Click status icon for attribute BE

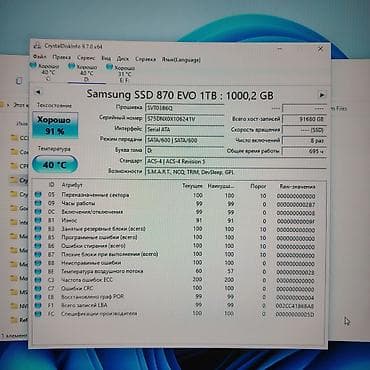38,271
